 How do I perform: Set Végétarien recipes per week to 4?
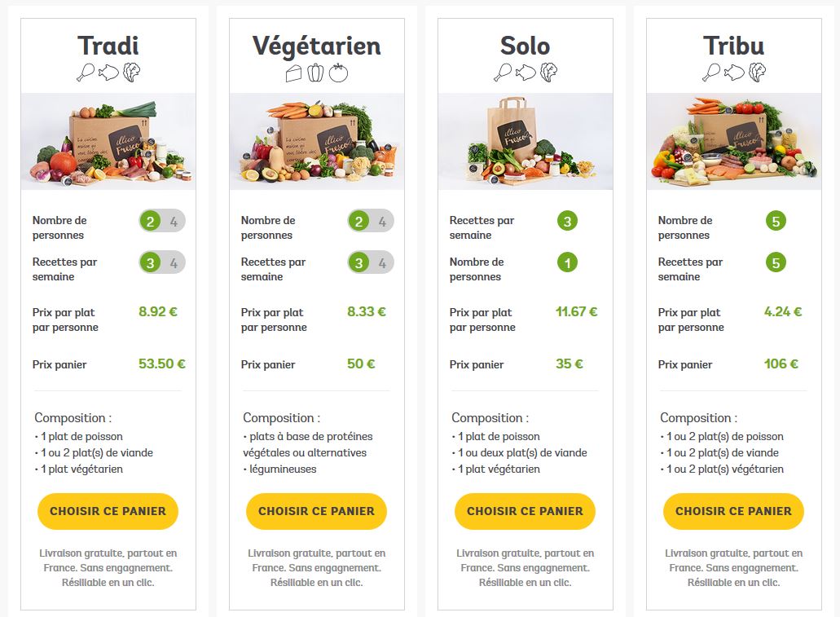coord(382,263)
